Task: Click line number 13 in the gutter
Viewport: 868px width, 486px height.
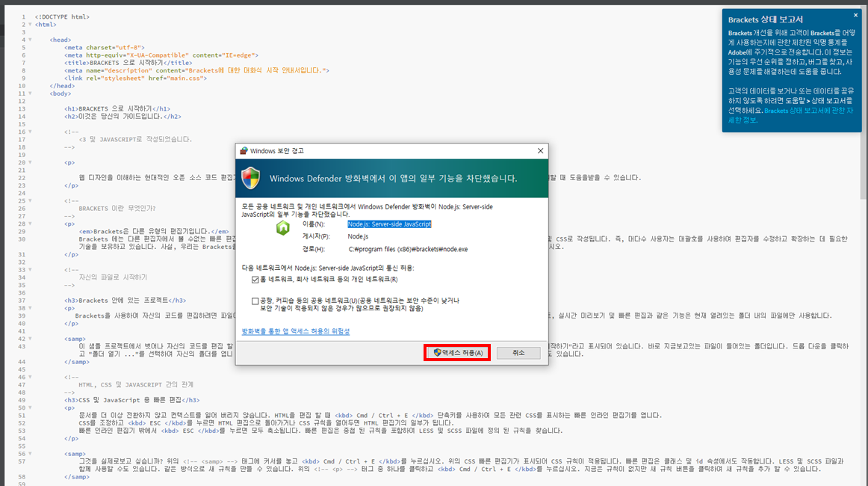Action: [x=22, y=108]
